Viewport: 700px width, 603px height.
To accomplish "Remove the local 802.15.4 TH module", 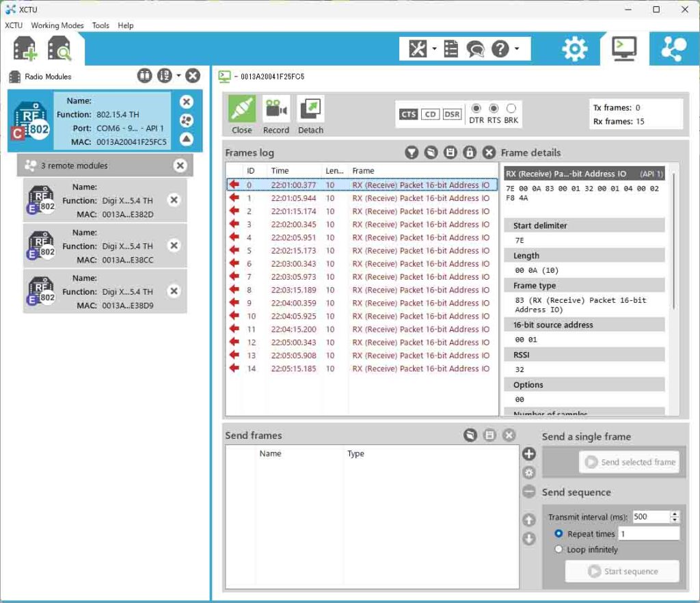I will point(187,102).
